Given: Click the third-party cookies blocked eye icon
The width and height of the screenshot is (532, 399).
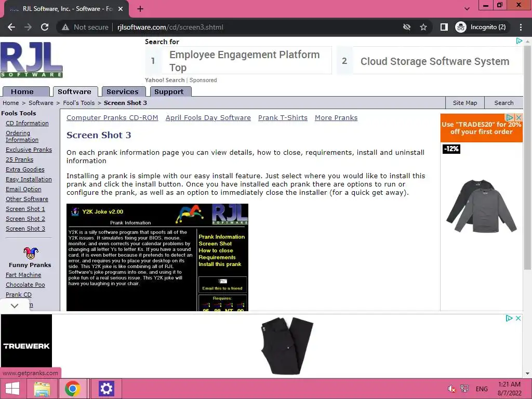Looking at the screenshot, I should coord(406,27).
